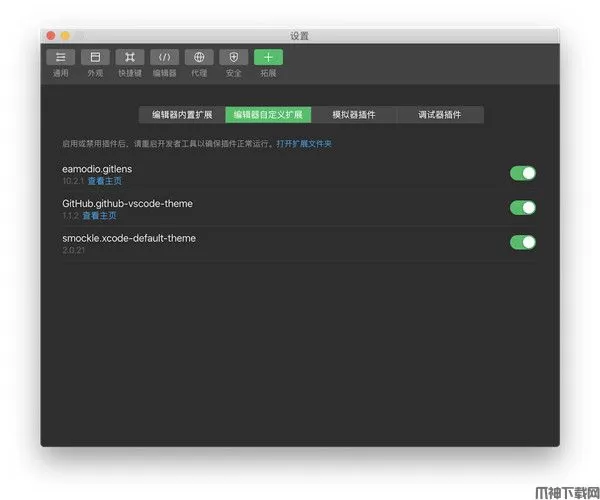Switch to 调试器插件 tab
The height and width of the screenshot is (500, 600).
click(x=440, y=115)
